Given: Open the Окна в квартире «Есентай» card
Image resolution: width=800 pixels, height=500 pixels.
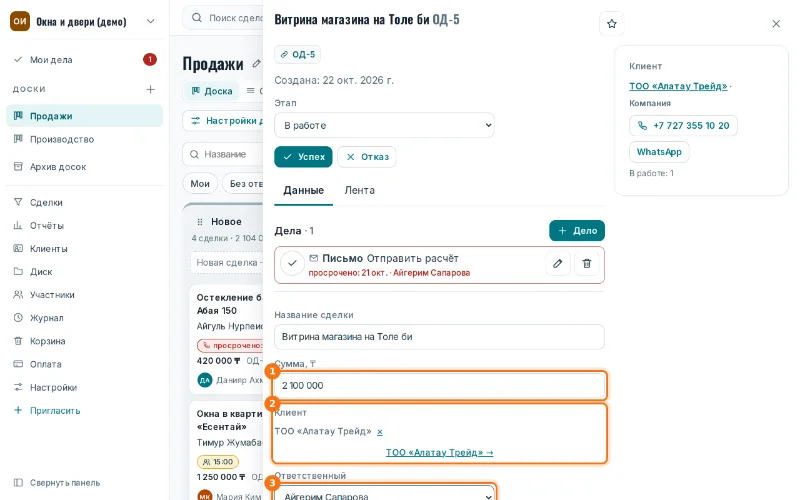Looking at the screenshot, I should point(227,451).
